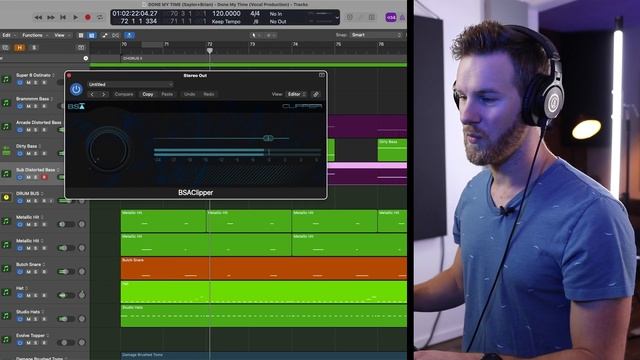Toggle power on the Arcade Distorted Bass track
The height and width of the screenshot is (360, 640).
tap(20, 130)
